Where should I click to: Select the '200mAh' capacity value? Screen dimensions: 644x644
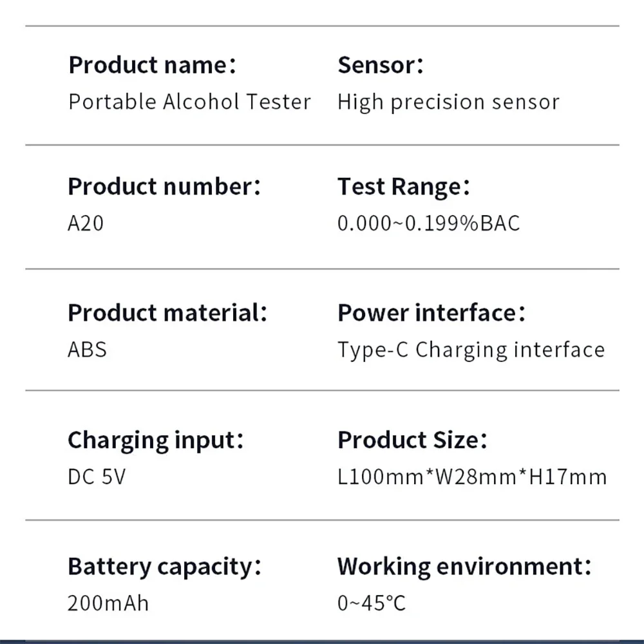point(108,603)
